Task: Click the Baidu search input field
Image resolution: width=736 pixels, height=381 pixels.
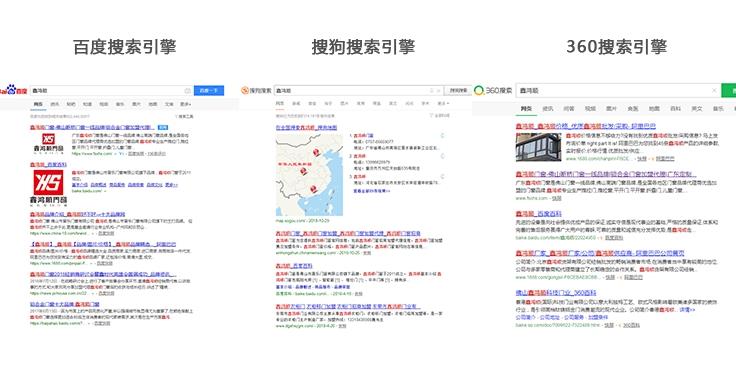Action: 112,91
